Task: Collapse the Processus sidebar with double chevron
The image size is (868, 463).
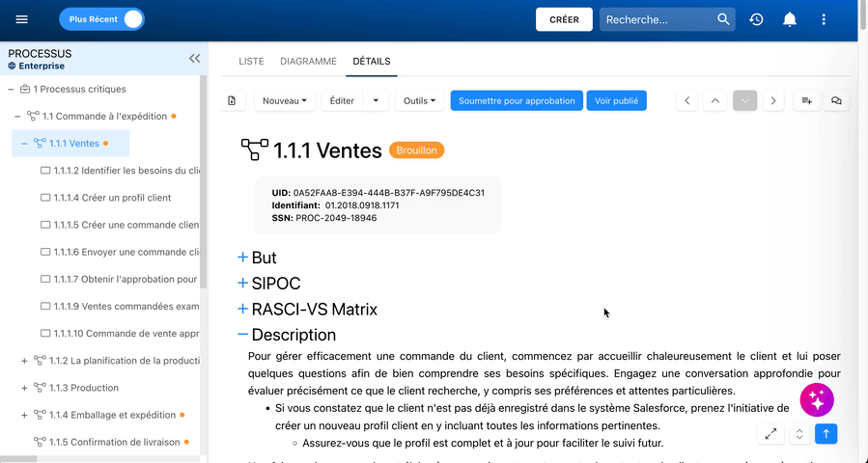Action: point(194,59)
